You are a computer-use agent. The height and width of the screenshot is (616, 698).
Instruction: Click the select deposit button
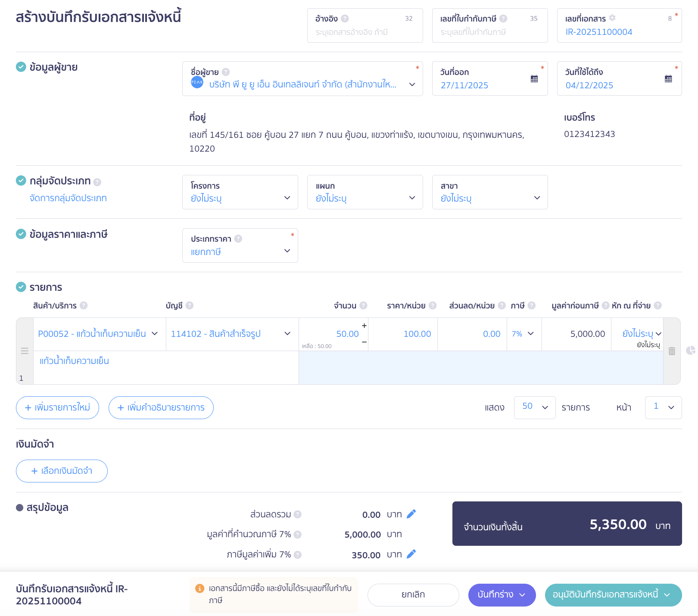[x=62, y=471]
